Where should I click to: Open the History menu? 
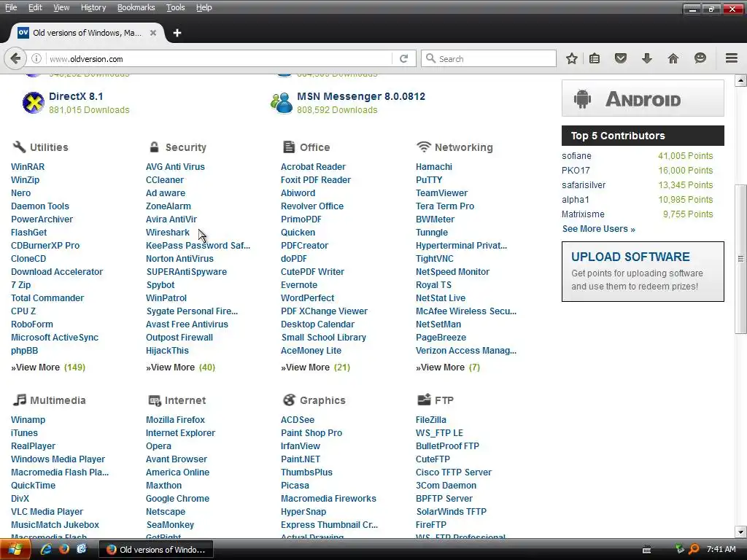(x=93, y=7)
